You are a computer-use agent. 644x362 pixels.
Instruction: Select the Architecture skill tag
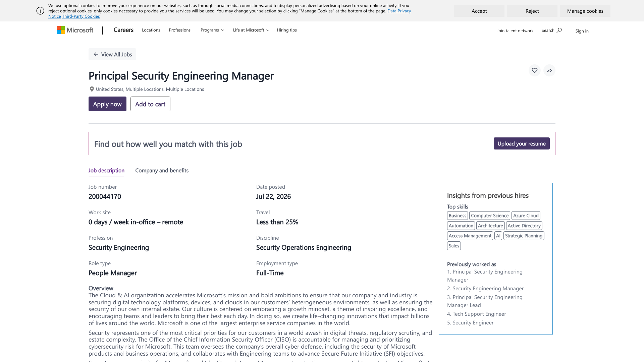pyautogui.click(x=490, y=226)
